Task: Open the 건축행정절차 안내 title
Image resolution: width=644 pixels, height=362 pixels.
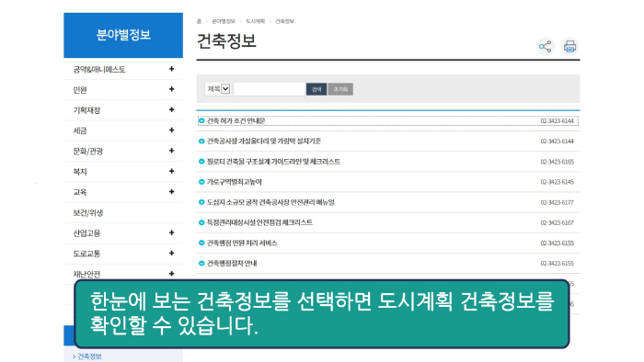Action: pos(232,263)
